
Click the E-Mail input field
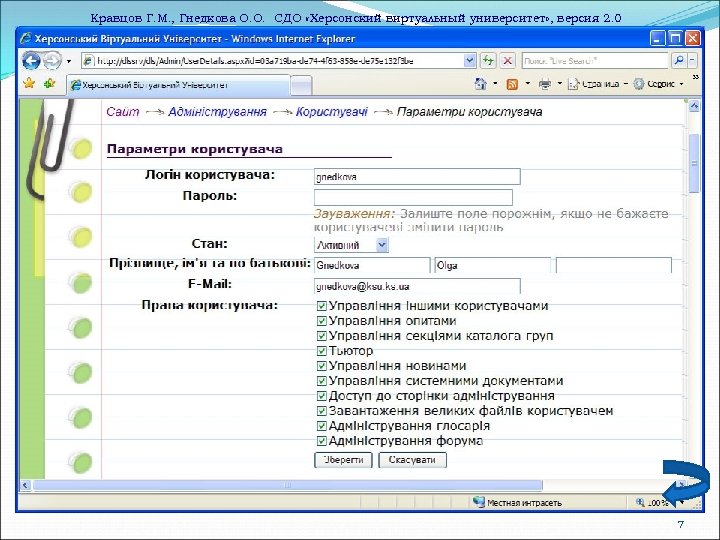[417, 286]
